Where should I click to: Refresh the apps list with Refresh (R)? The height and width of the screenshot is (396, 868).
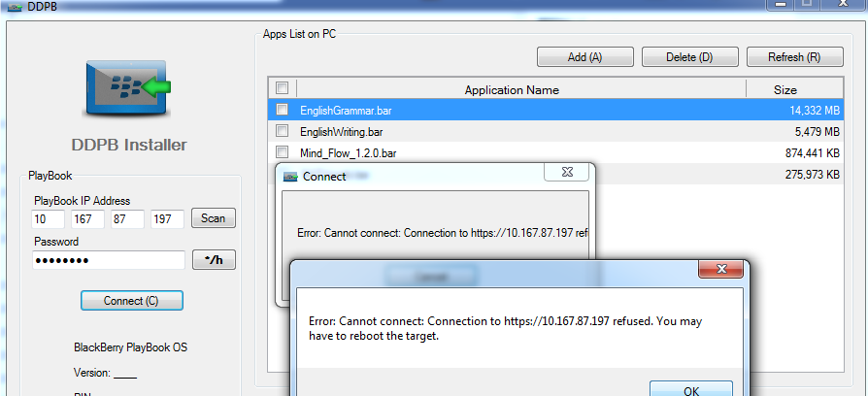point(795,57)
